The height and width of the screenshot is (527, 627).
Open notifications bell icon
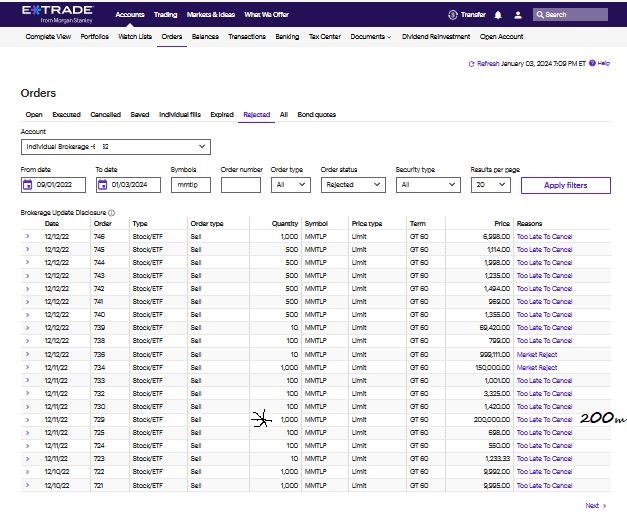point(498,15)
